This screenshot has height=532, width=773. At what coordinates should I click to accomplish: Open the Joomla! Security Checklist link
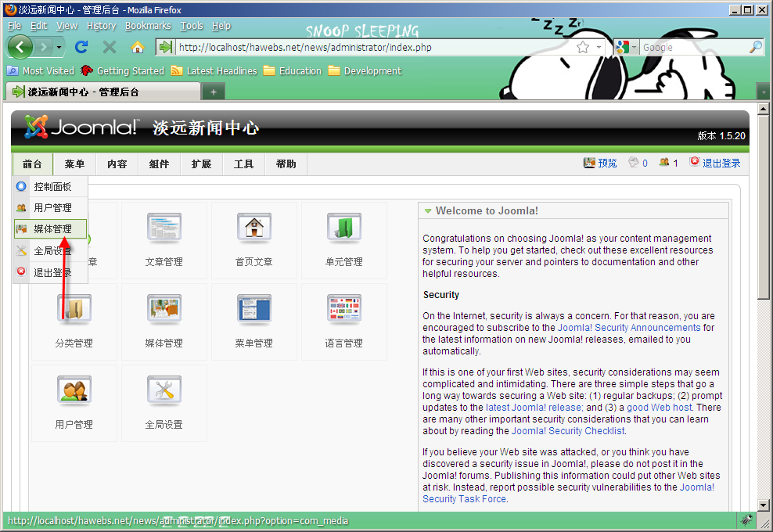pos(568,431)
